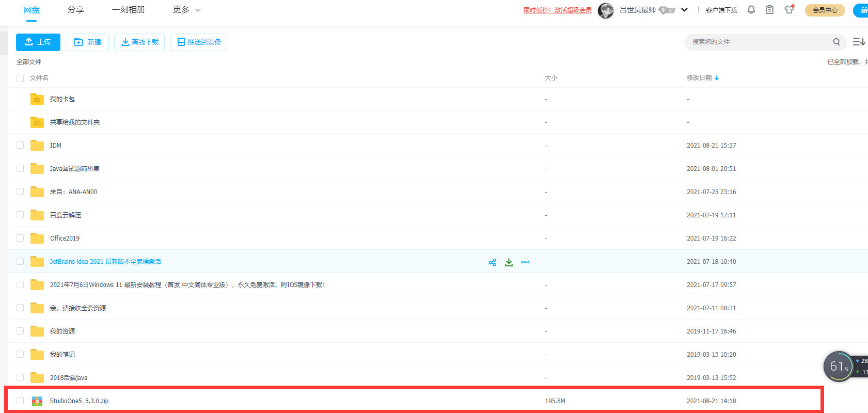Open the clipboard task icon in header
Screen dimensions: 868x413
769,10
